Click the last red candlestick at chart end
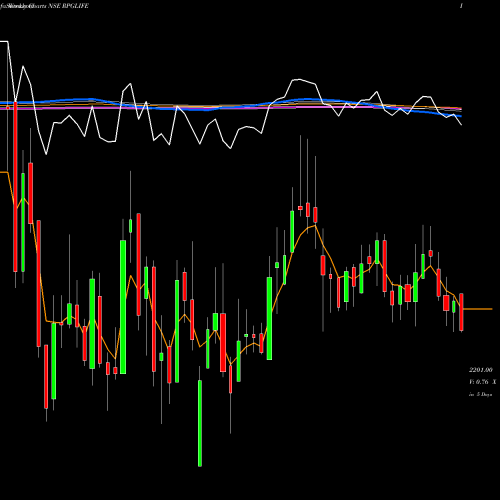This screenshot has width=500, height=500. pyautogui.click(x=461, y=312)
